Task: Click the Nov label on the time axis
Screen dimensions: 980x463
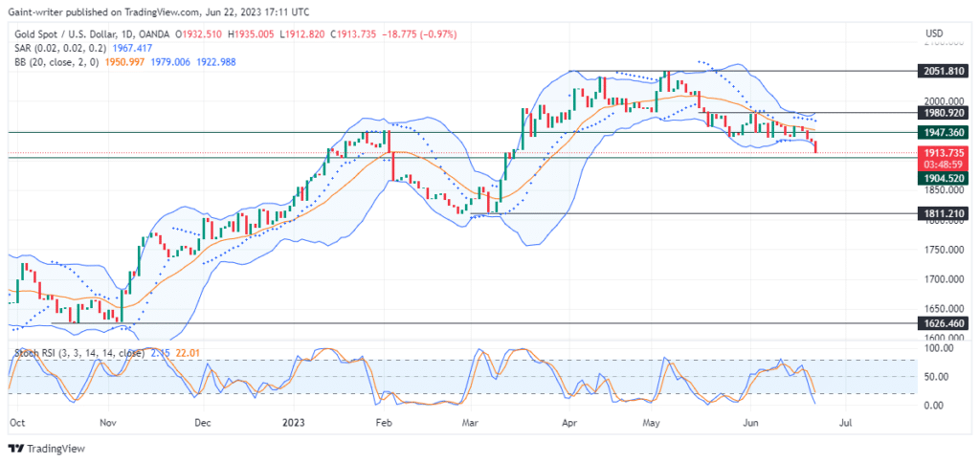Action: 109,423
